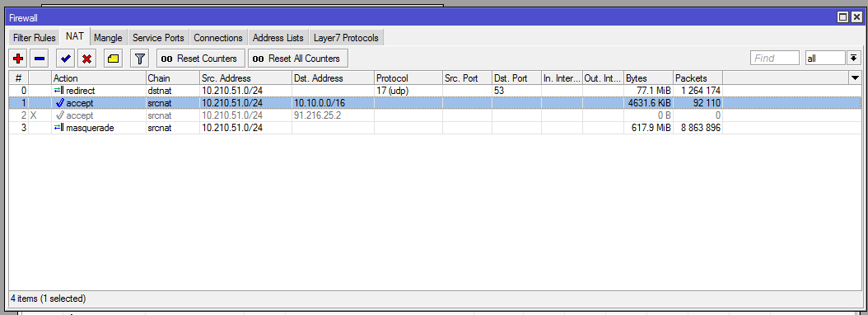868x315 pixels.
Task: Sort by Dst. Address column header
Action: (x=333, y=78)
